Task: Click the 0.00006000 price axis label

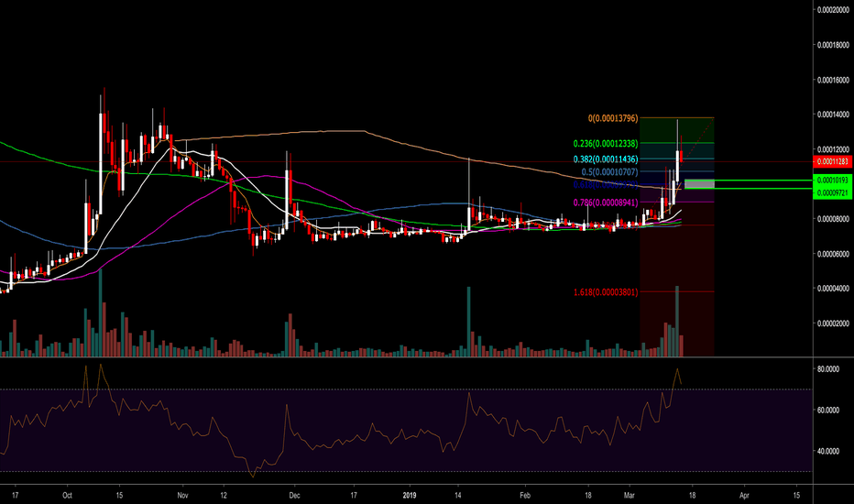Action: 833,254
